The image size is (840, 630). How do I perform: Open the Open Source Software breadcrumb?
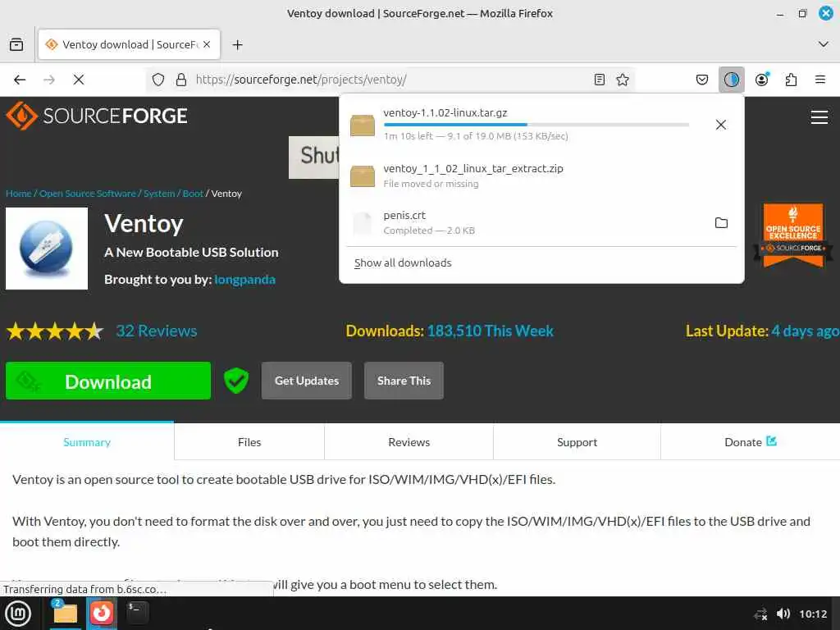(x=87, y=194)
